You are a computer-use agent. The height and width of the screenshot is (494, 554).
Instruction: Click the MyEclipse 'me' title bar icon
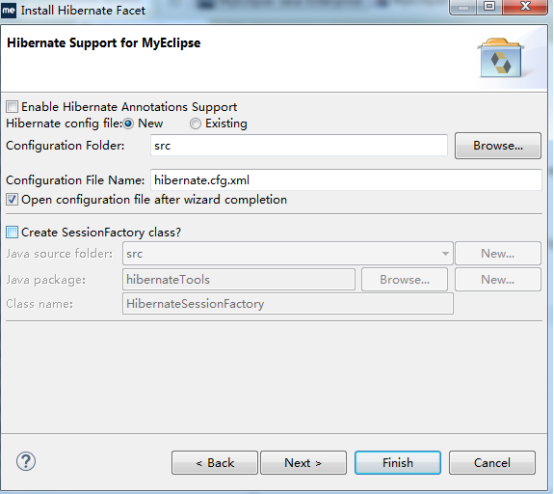coord(8,10)
